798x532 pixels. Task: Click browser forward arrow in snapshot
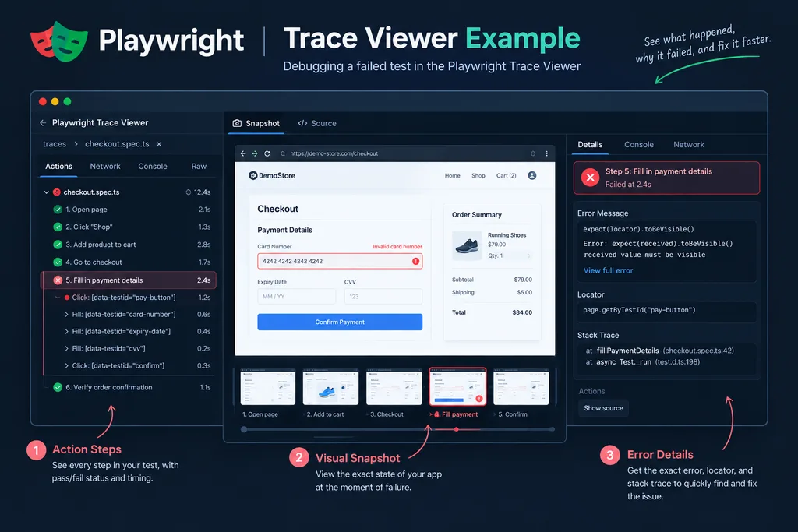(255, 153)
